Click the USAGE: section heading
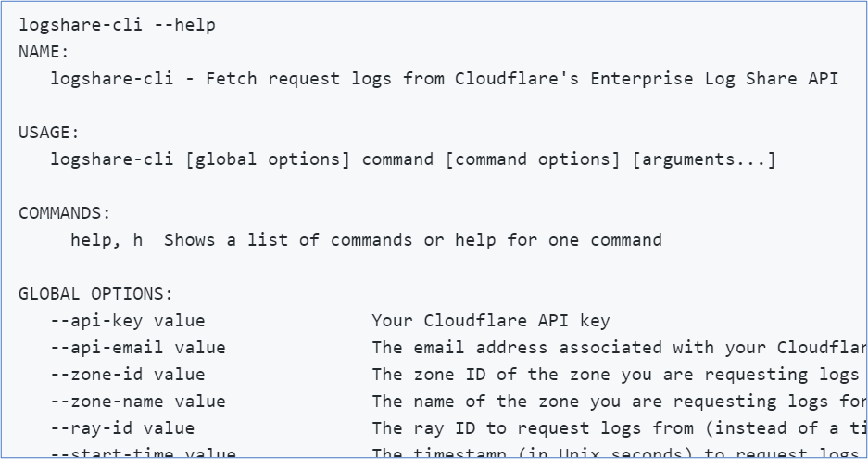This screenshot has height=459, width=868. pos(49,133)
